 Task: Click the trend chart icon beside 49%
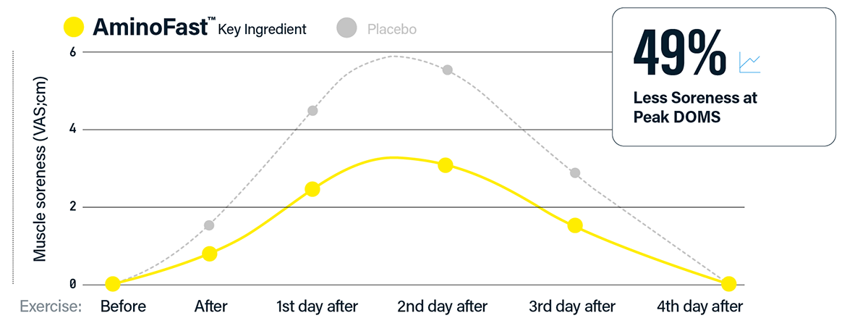(749, 63)
